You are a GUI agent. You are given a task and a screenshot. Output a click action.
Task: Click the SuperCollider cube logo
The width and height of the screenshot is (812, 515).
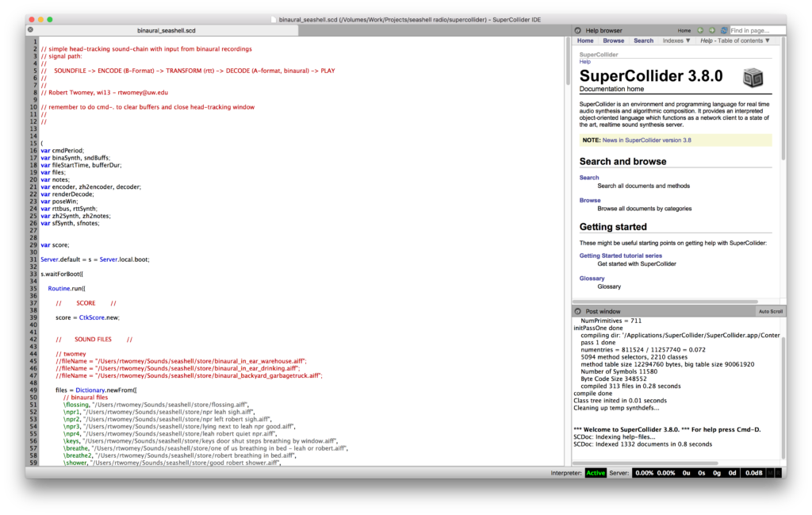pyautogui.click(x=753, y=79)
